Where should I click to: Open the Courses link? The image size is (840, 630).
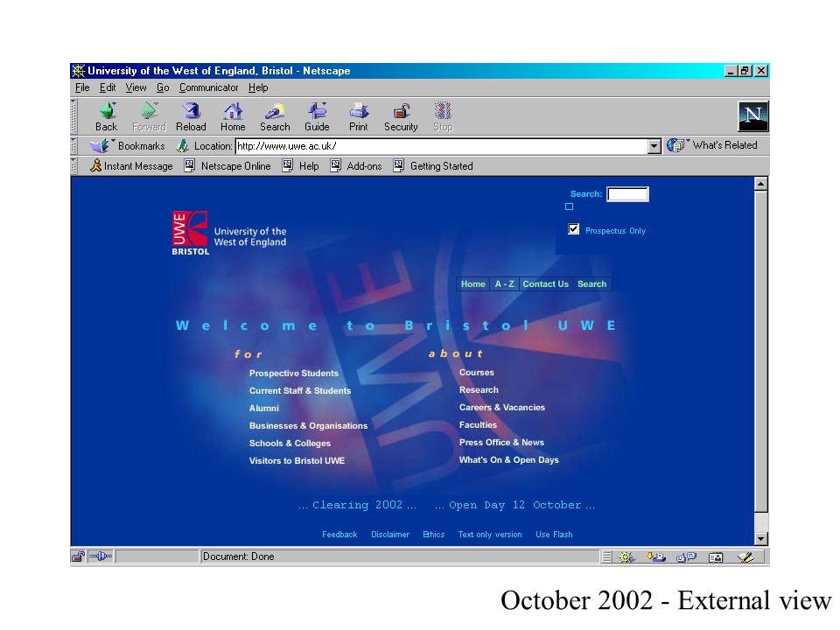(x=476, y=373)
